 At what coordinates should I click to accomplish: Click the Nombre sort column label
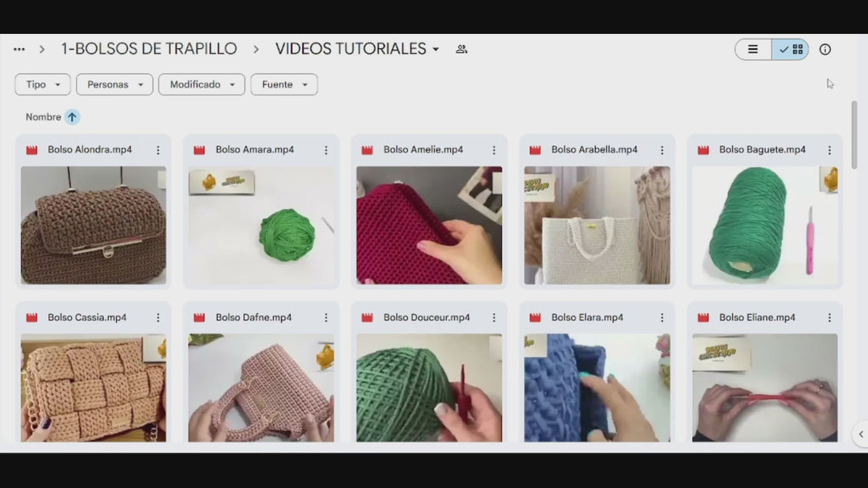point(43,117)
